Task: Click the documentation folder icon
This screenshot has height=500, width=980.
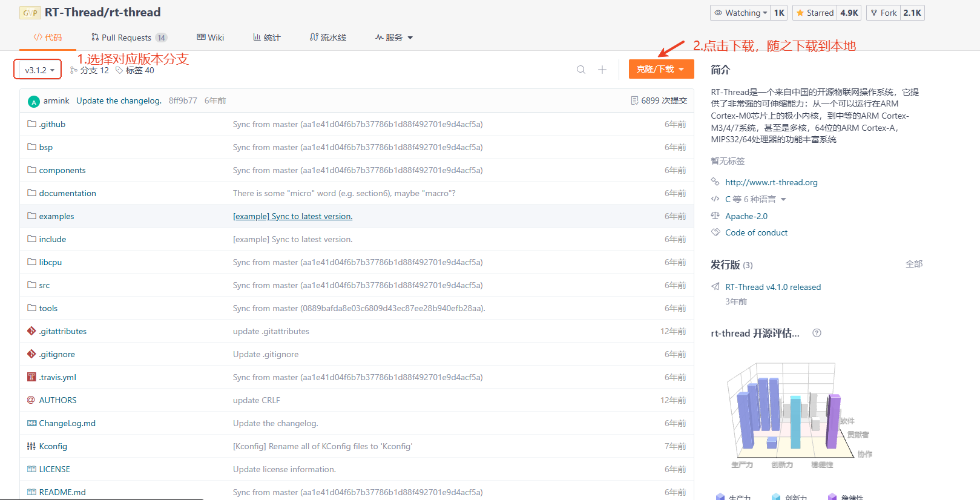Action: (31, 193)
